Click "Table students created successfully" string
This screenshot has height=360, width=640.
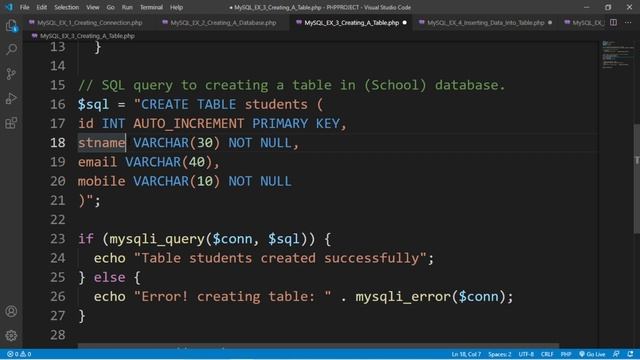pos(280,258)
